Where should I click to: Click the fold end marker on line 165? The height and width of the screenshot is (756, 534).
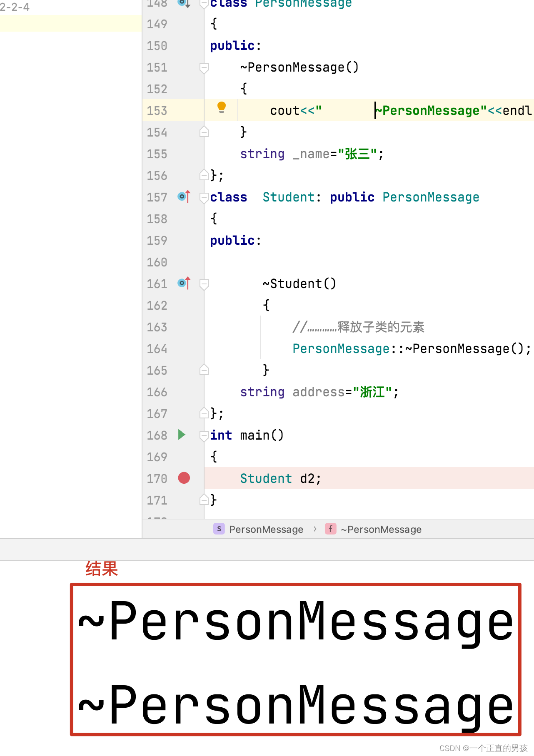[x=204, y=370]
